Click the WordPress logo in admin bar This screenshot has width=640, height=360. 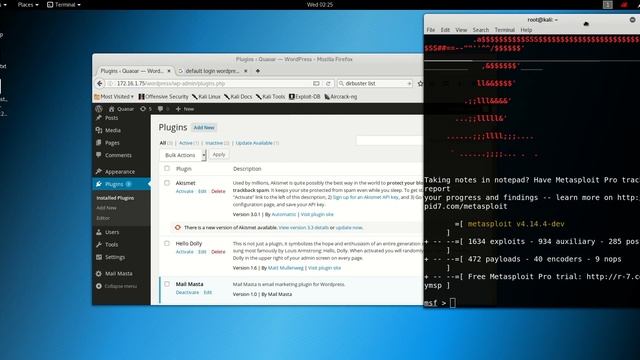99,109
